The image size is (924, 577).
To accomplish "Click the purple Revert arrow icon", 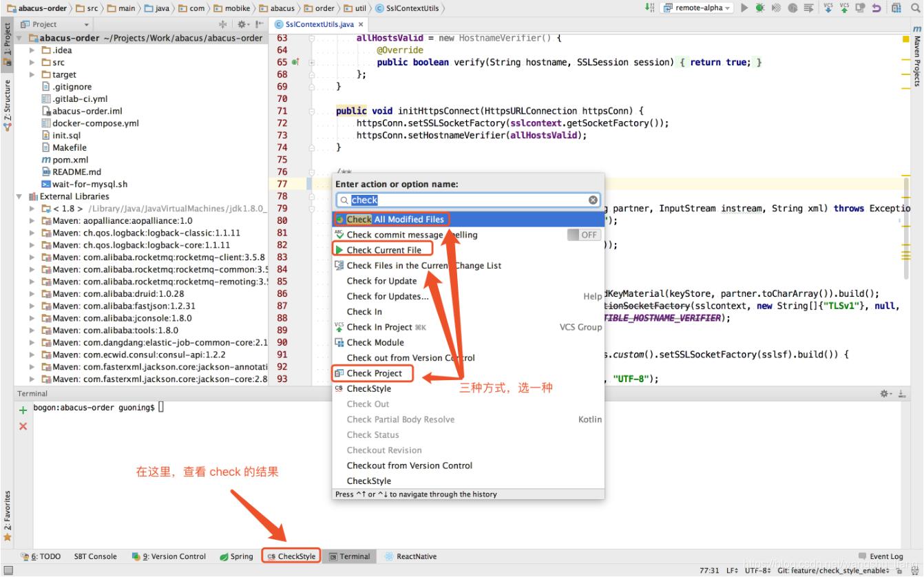I will 876,8.
